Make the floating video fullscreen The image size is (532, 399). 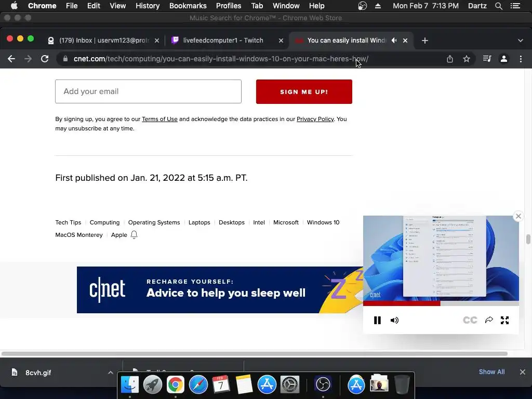(x=505, y=320)
